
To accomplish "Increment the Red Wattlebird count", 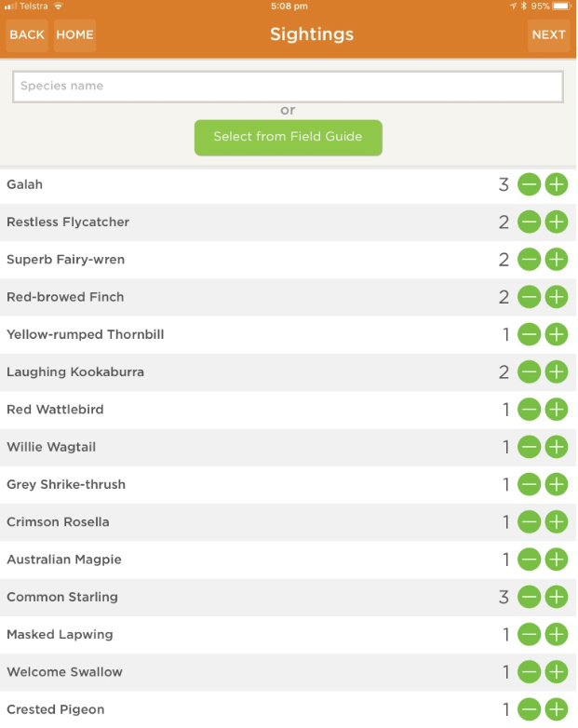I will (x=556, y=410).
